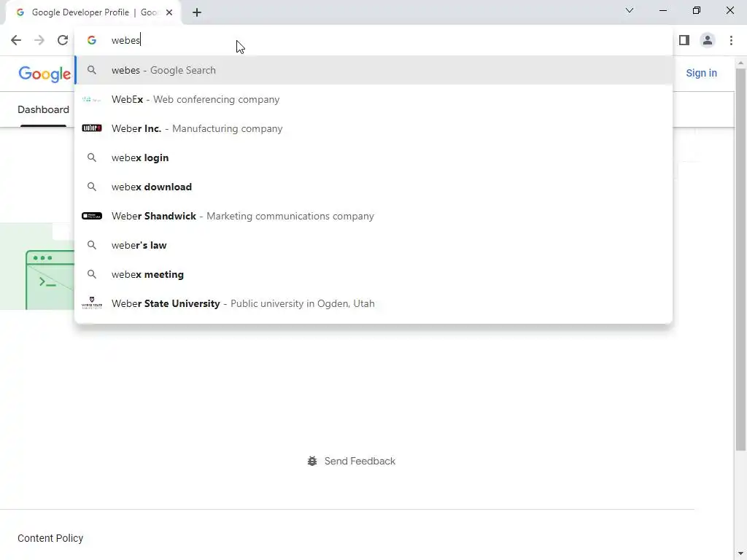Click the Google G icon in address bar
Image resolution: width=747 pixels, height=560 pixels.
pyautogui.click(x=92, y=41)
